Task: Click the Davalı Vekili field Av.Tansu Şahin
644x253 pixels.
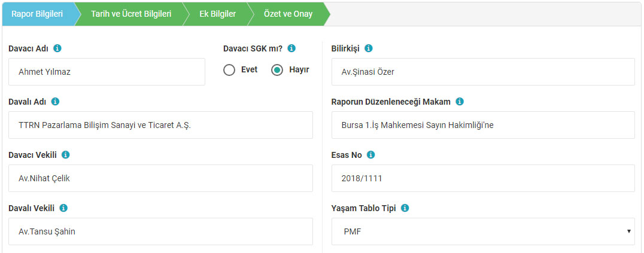Action: tap(160, 231)
